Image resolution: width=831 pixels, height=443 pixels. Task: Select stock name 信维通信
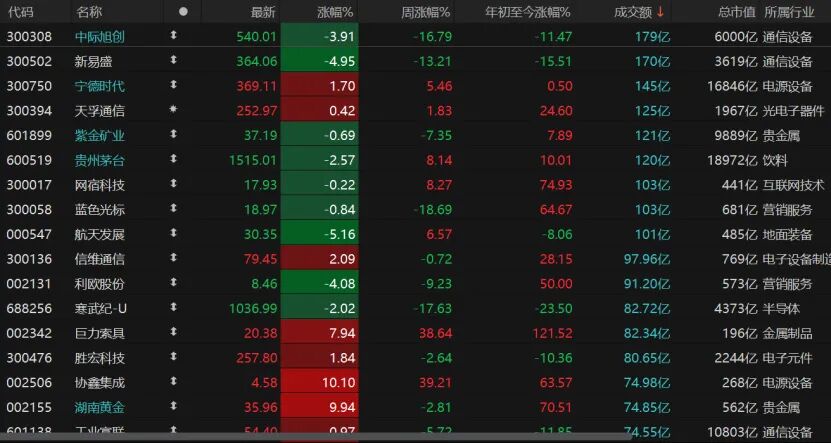pyautogui.click(x=100, y=259)
